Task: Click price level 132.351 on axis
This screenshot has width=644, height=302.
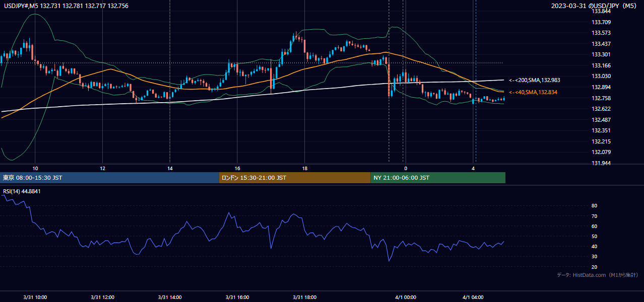Action: (x=601, y=130)
